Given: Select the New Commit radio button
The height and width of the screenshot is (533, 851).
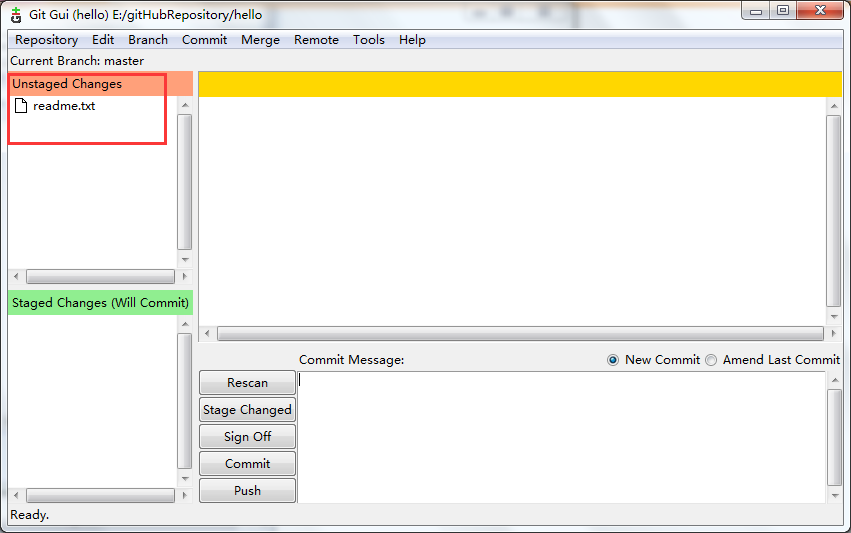Looking at the screenshot, I should coord(613,360).
